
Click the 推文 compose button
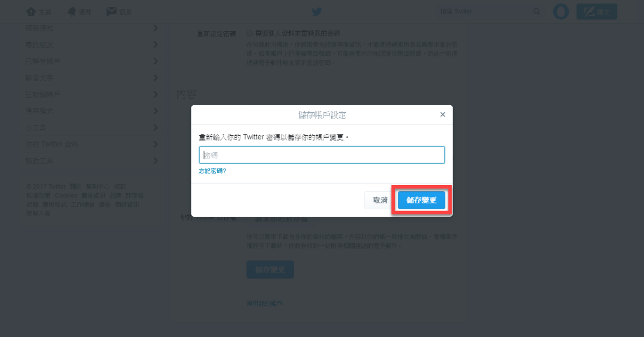[597, 11]
